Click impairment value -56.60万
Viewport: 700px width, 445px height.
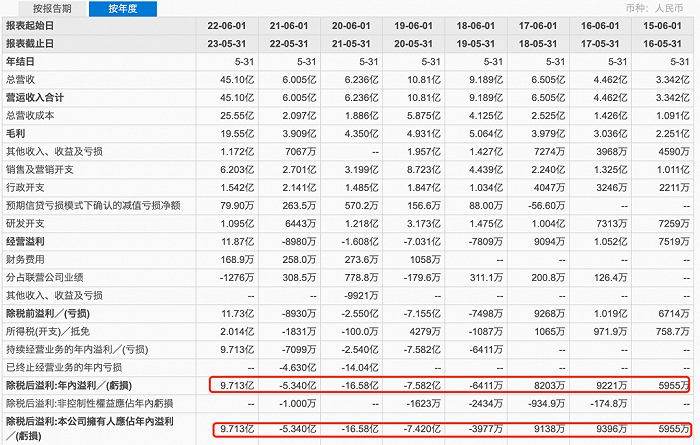[546, 205]
